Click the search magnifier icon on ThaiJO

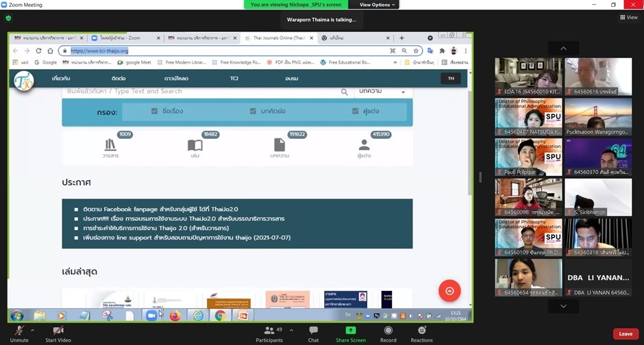coord(344,92)
